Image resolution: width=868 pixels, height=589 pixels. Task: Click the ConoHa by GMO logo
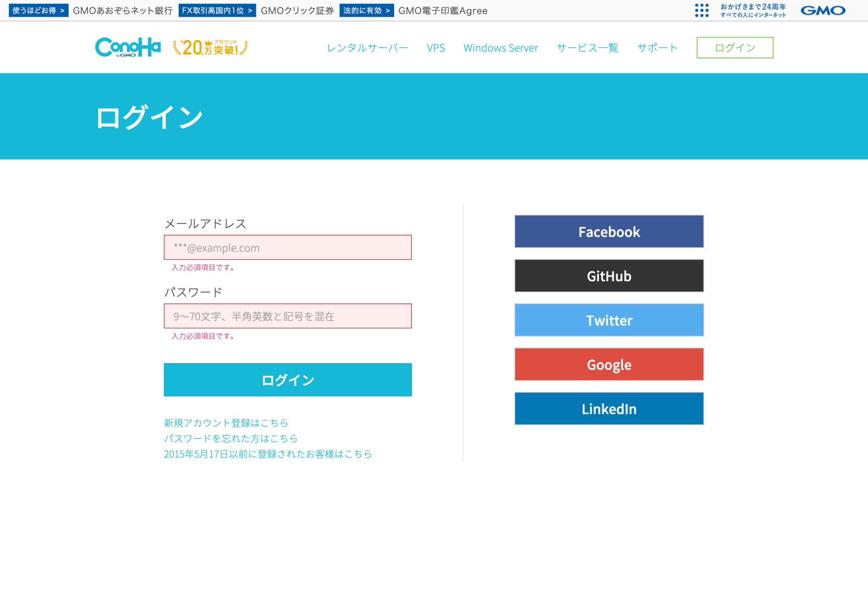pyautogui.click(x=128, y=47)
